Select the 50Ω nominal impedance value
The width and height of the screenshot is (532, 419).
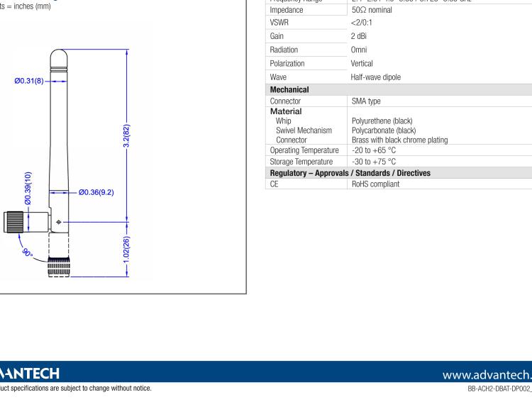379,9
